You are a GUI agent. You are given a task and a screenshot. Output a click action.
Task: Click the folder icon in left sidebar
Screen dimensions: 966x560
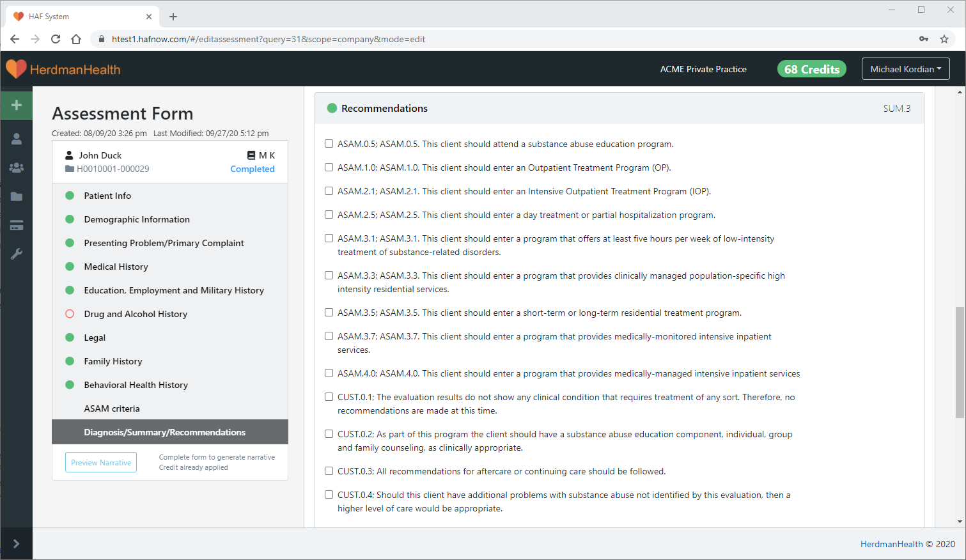pyautogui.click(x=17, y=196)
